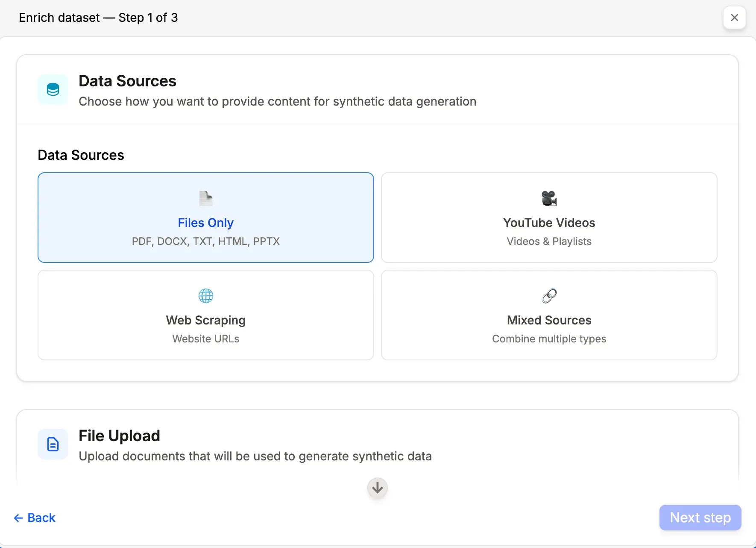Viewport: 756px width, 548px height.
Task: Click the movie camera icon on YouTube Videos
Action: click(549, 198)
